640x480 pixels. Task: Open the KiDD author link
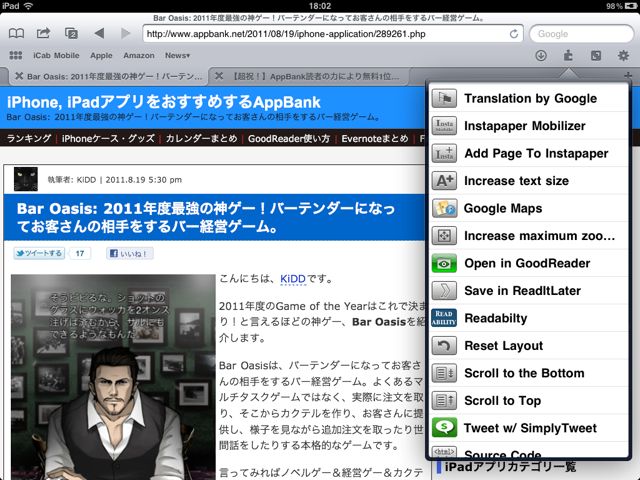pyautogui.click(x=293, y=279)
